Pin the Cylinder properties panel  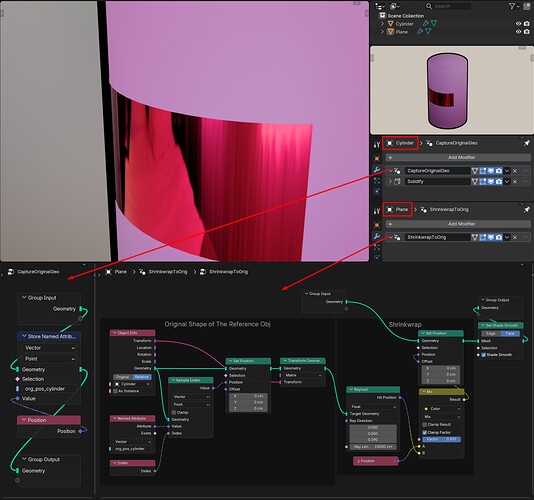pyautogui.click(x=527, y=143)
